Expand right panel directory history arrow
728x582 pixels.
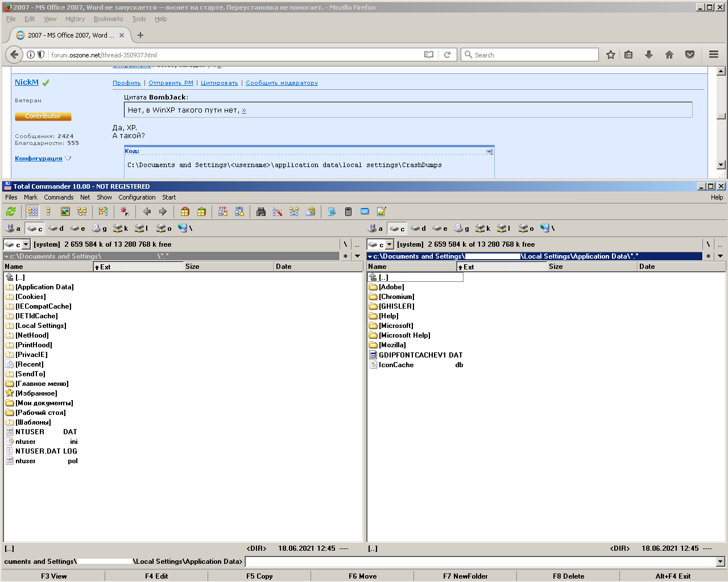click(720, 256)
